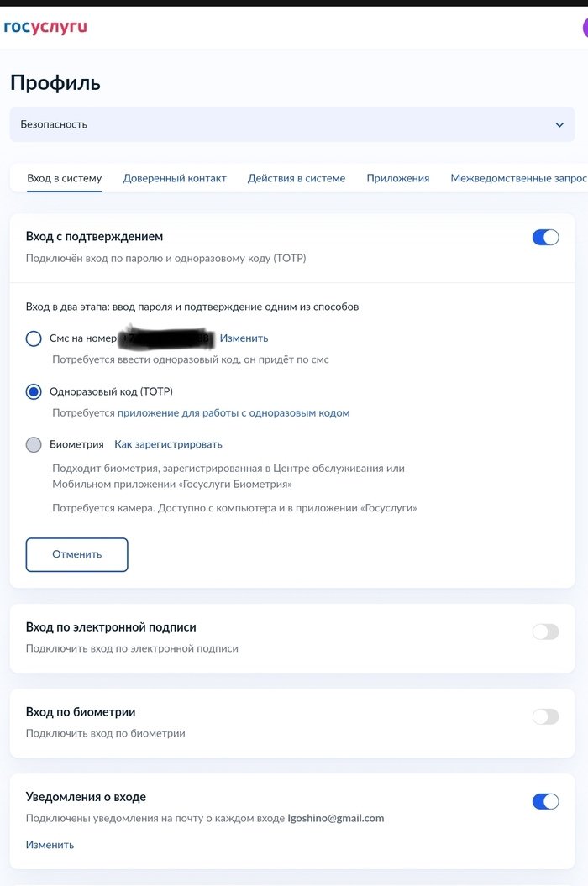Enable Вход по электронной подписи toggle
588x886 pixels.
(x=545, y=632)
